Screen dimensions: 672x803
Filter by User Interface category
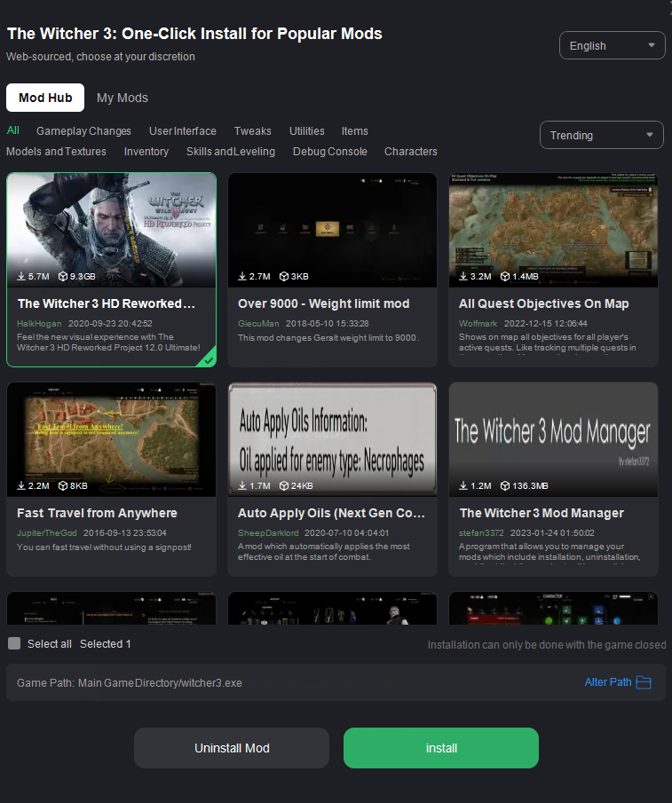182,131
